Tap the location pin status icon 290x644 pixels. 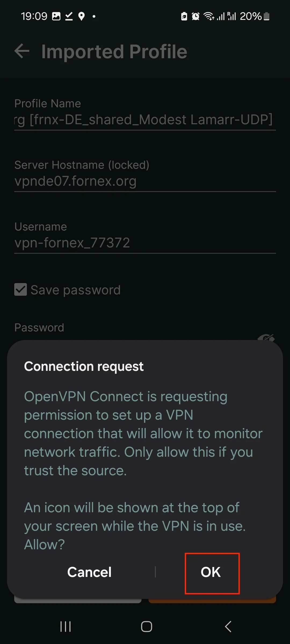click(x=81, y=16)
